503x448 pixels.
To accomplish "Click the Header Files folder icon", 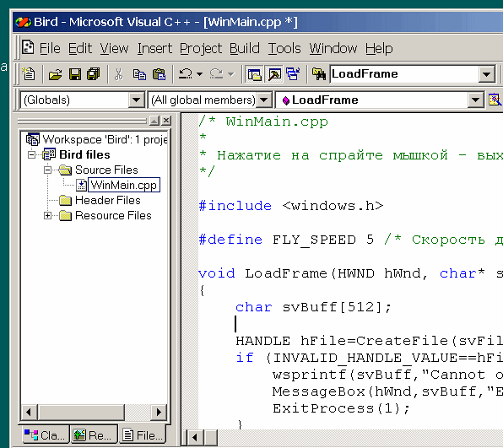I will click(65, 201).
